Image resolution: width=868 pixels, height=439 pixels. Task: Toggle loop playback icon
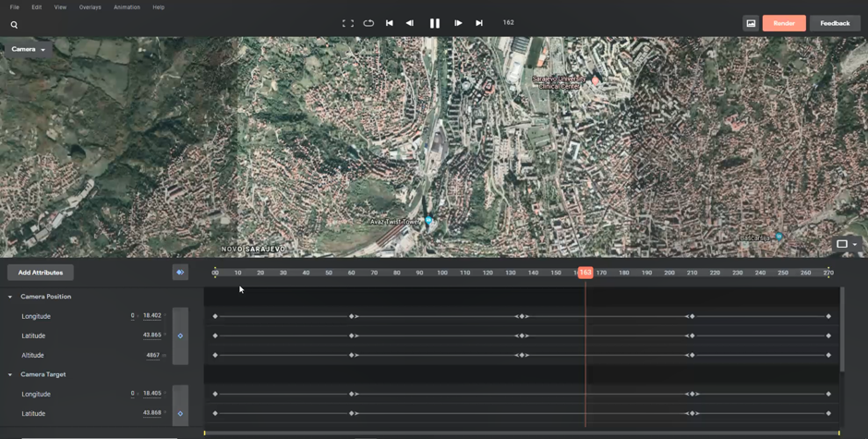click(368, 23)
